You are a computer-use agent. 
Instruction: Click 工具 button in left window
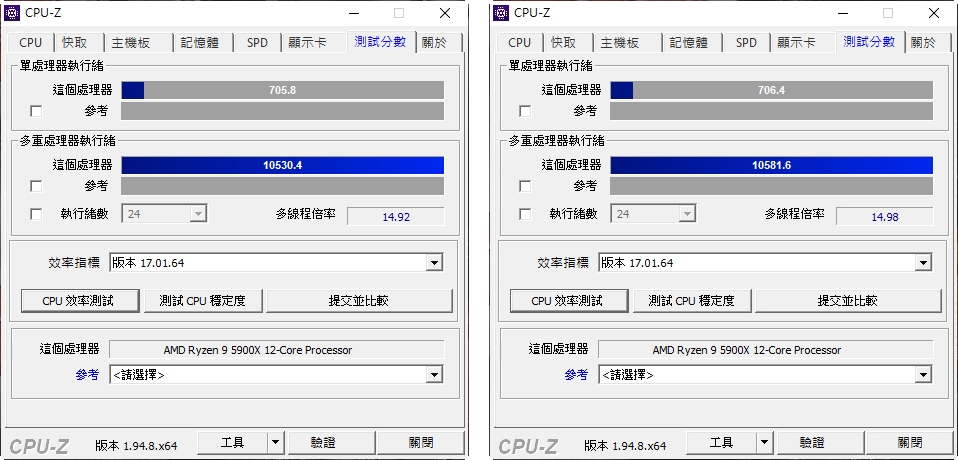233,442
